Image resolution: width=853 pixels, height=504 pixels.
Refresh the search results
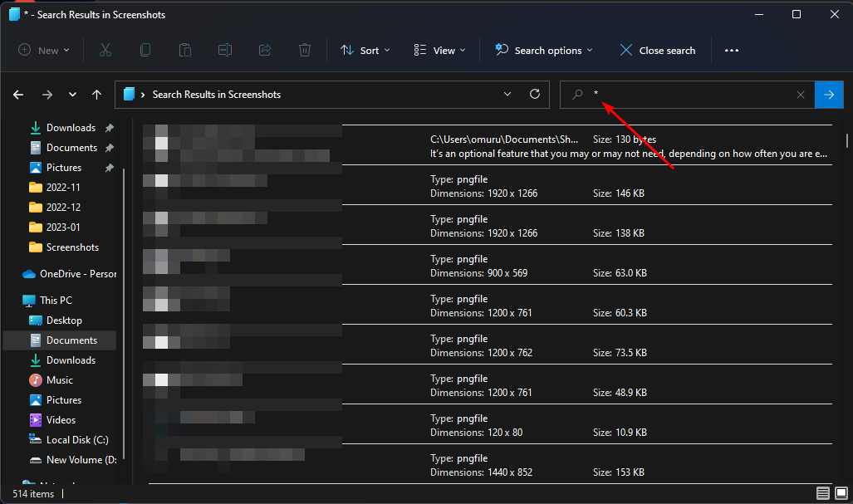click(x=535, y=95)
